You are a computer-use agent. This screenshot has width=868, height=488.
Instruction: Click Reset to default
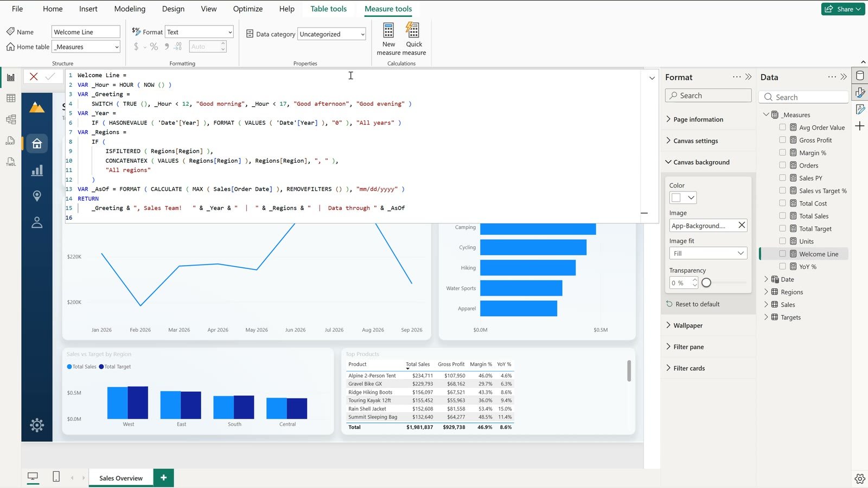point(693,304)
